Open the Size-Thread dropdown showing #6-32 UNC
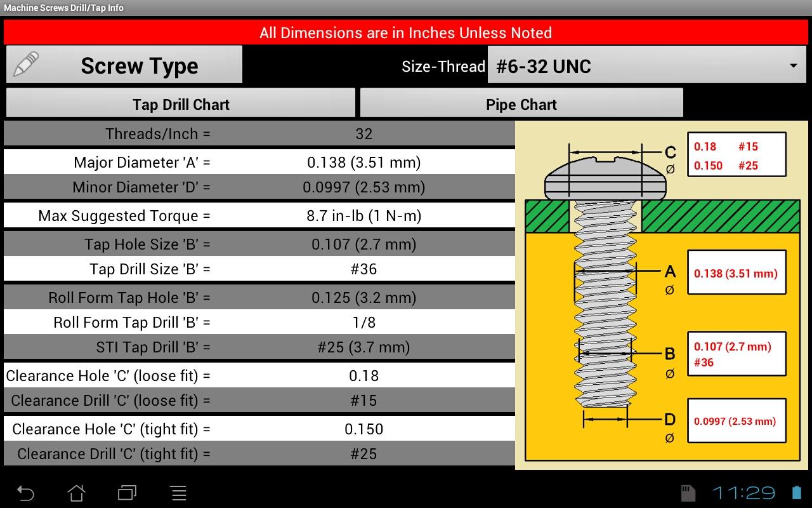812x508 pixels. pyautogui.click(x=646, y=65)
